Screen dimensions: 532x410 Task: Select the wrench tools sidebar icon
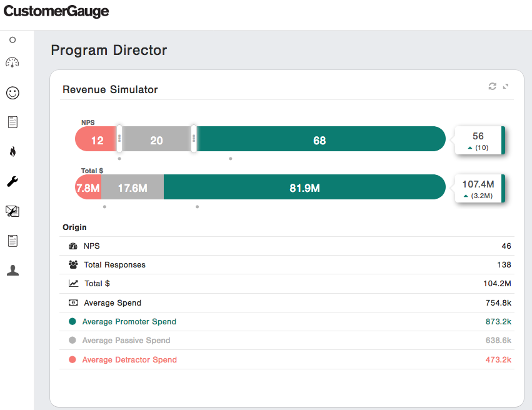click(x=13, y=181)
